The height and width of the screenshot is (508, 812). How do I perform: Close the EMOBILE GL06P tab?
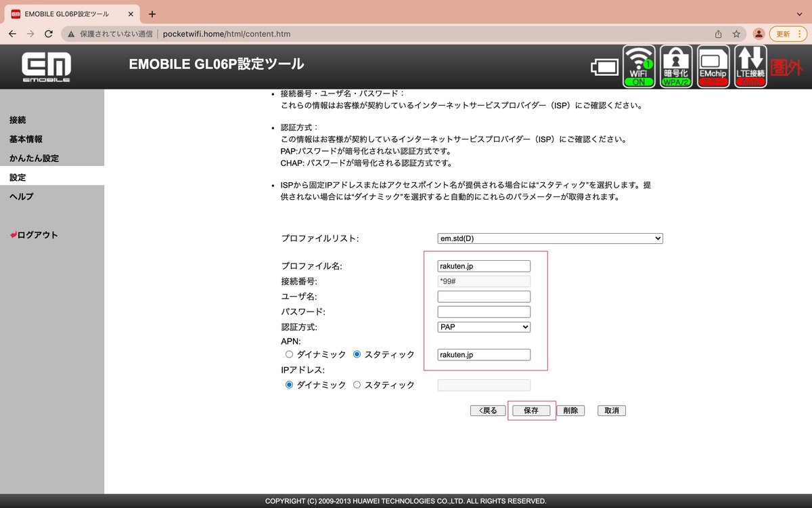[131, 14]
